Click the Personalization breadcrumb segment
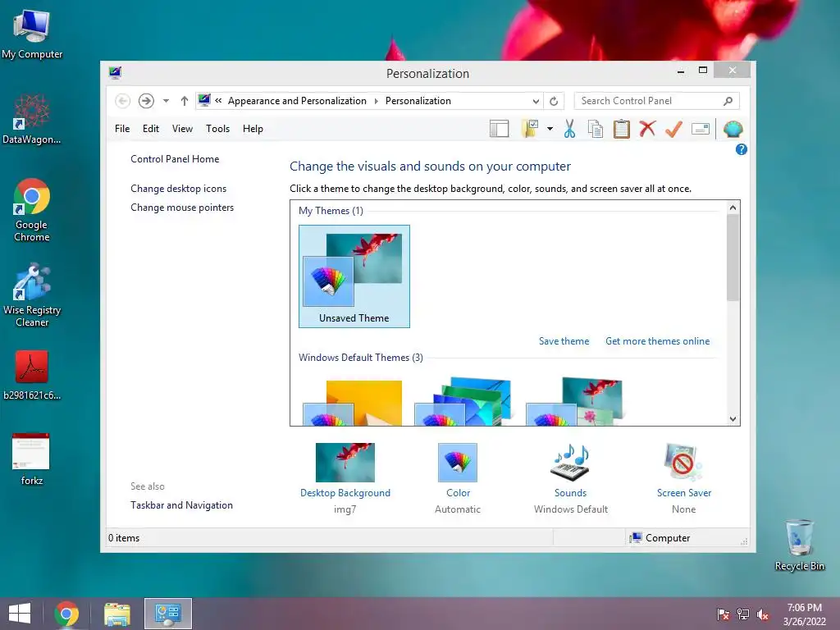Viewport: 840px width, 630px height. pos(418,101)
